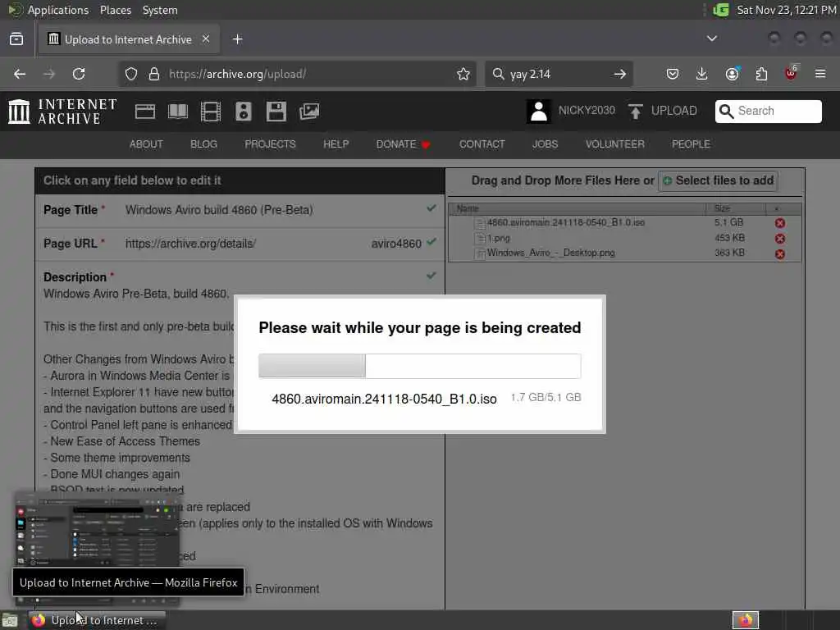This screenshot has height=630, width=840.
Task: Expand list all tabs chevron
Action: click(711, 39)
